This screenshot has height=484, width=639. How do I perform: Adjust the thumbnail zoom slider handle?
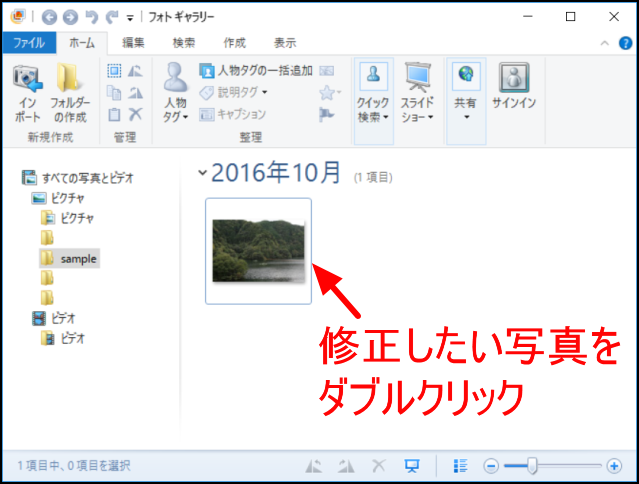pos(531,466)
